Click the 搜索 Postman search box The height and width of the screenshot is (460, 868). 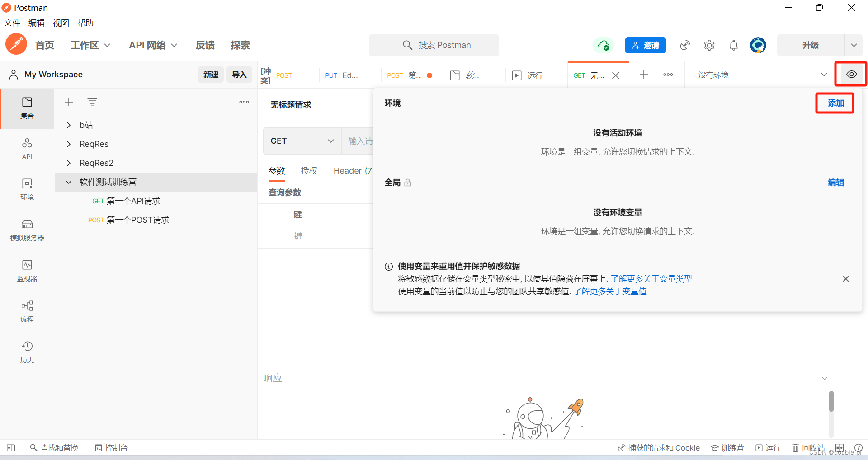click(x=434, y=45)
